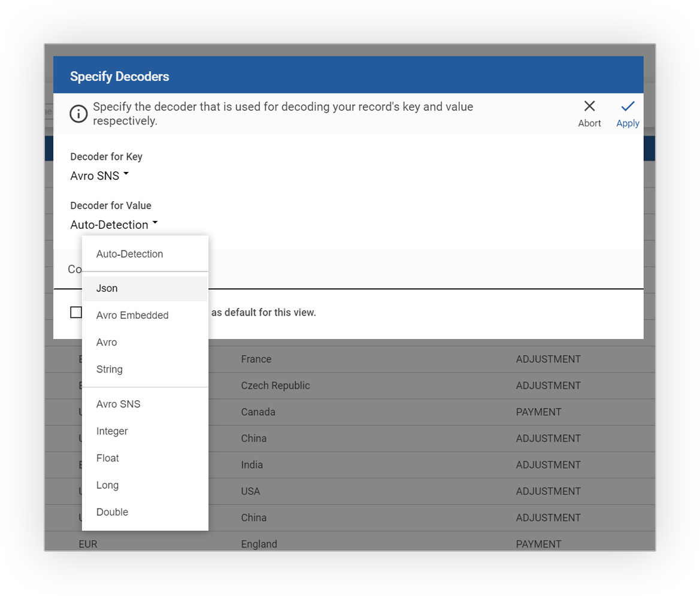
Task: Click PAYMENT in the Canada row
Action: (538, 412)
